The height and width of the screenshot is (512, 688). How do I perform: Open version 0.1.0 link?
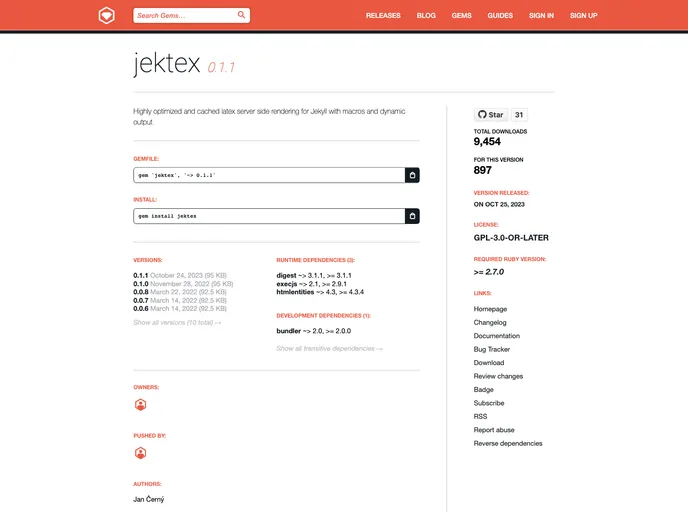(x=140, y=284)
